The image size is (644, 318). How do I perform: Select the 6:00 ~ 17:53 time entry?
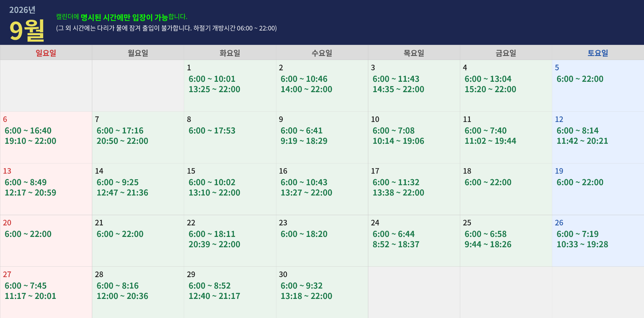pyautogui.click(x=212, y=131)
